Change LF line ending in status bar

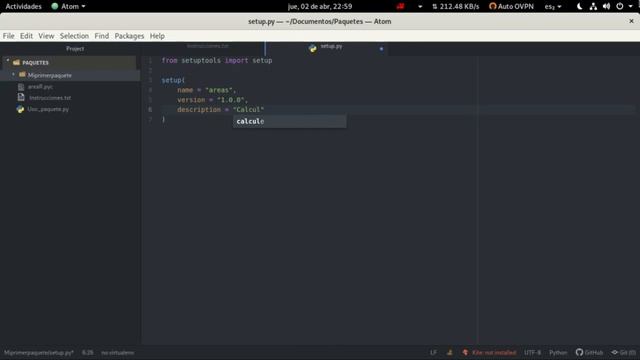tap(433, 353)
